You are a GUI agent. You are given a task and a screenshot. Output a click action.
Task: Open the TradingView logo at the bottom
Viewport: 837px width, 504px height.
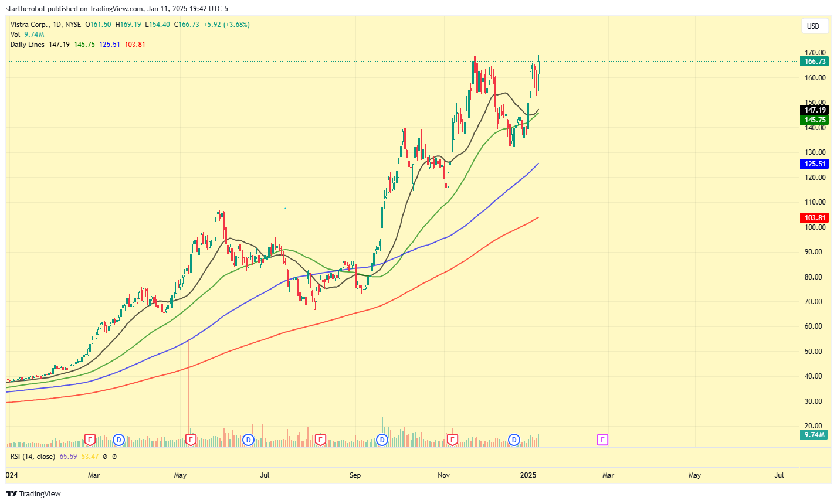pyautogui.click(x=33, y=493)
